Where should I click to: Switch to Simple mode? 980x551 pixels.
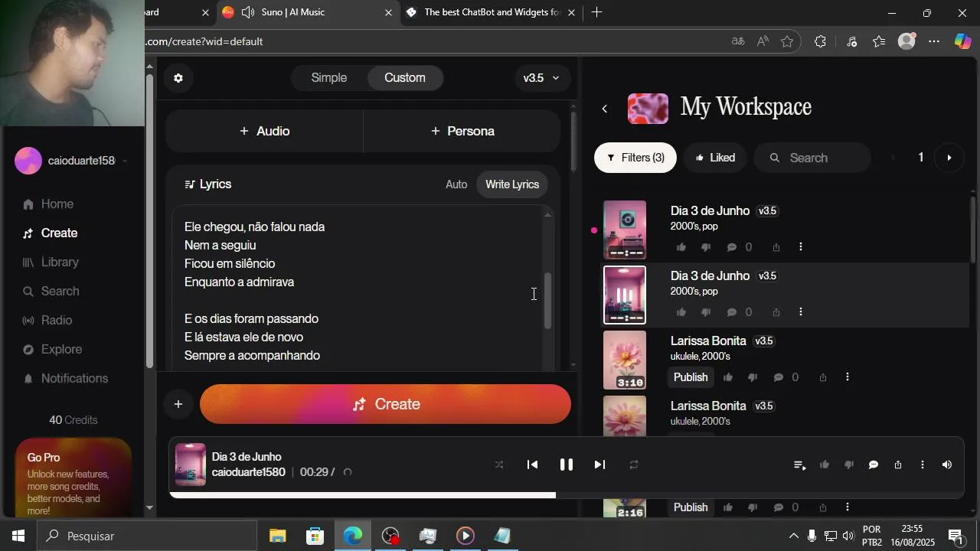point(329,78)
